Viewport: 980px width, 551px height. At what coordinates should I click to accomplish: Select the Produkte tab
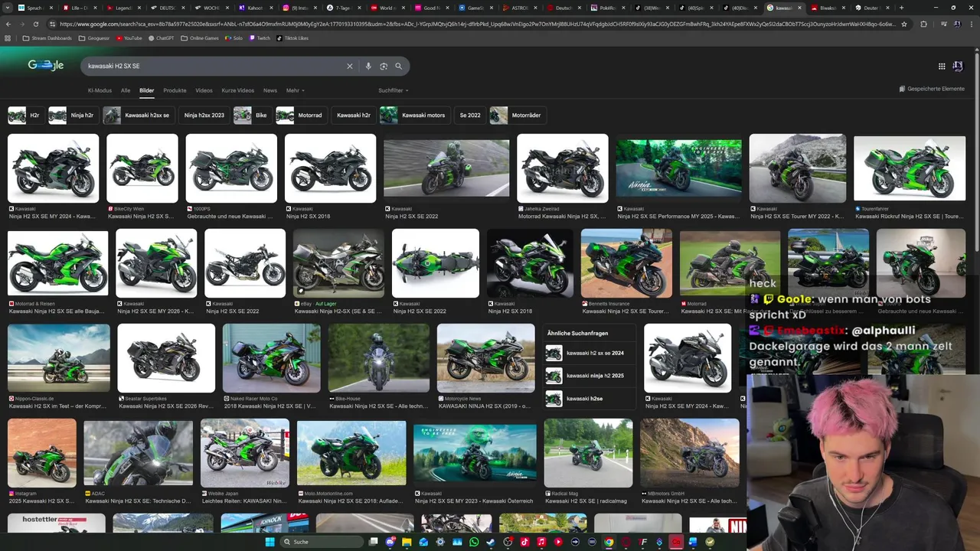(x=175, y=90)
